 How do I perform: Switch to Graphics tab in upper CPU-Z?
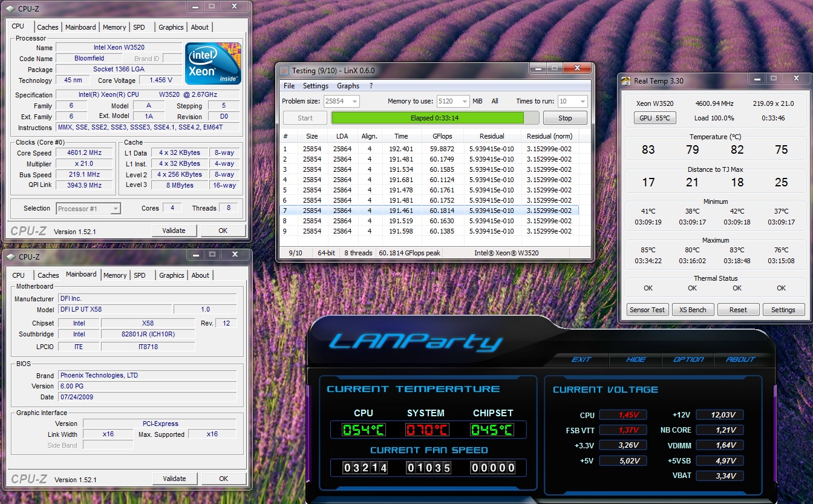tap(171, 27)
